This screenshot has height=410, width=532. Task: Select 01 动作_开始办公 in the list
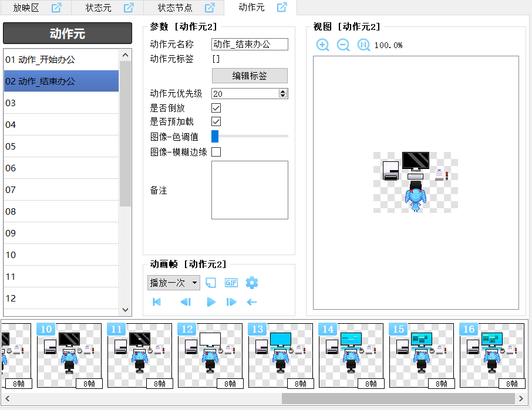pos(61,60)
